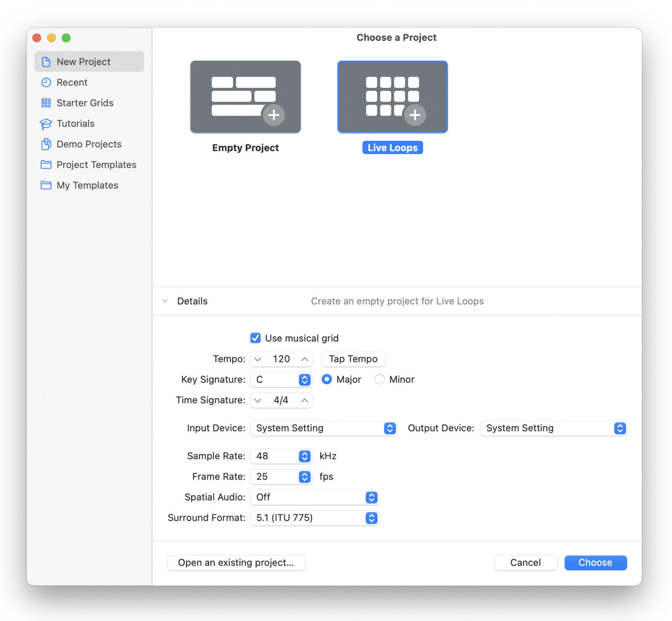Click the Recent clock icon in sidebar
This screenshot has height=621, width=672.
coord(46,82)
